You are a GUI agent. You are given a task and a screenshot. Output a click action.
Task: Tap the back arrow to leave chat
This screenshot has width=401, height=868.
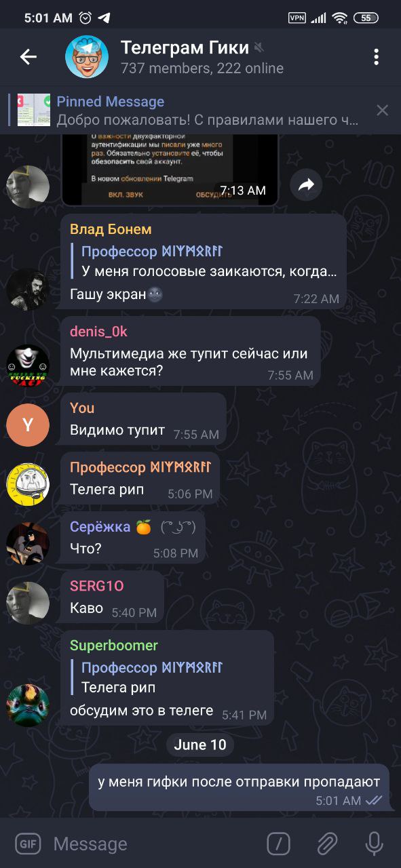tap(28, 57)
